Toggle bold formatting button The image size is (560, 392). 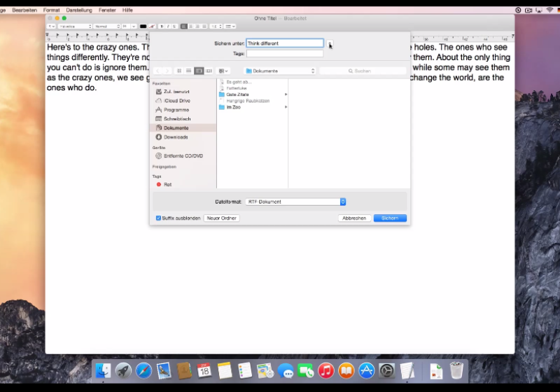click(x=162, y=27)
